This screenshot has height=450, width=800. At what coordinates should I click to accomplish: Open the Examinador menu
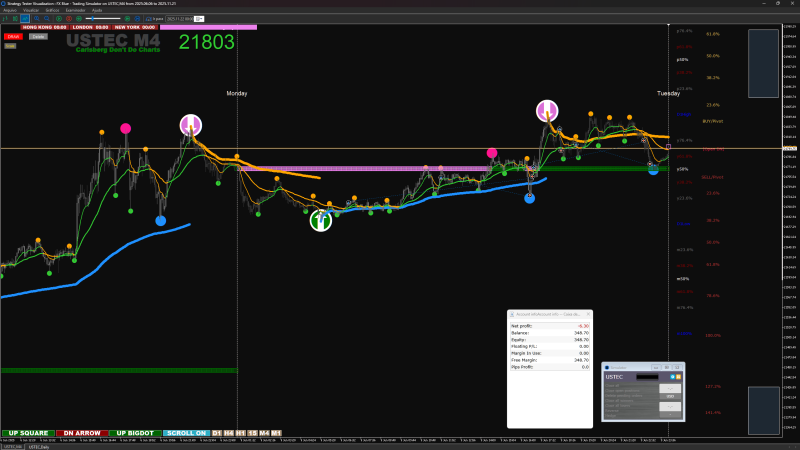(75, 10)
